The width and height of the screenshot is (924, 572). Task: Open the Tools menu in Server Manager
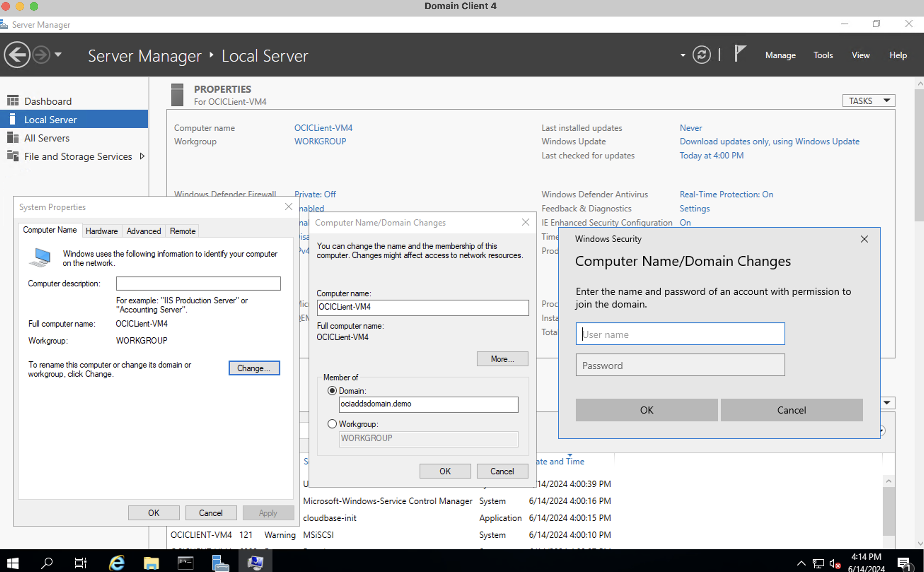824,56
